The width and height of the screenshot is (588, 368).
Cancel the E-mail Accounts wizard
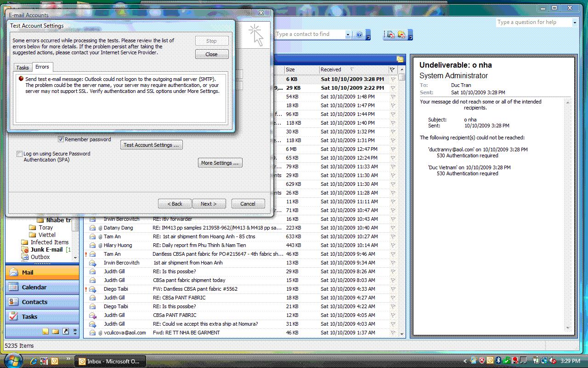click(x=248, y=204)
